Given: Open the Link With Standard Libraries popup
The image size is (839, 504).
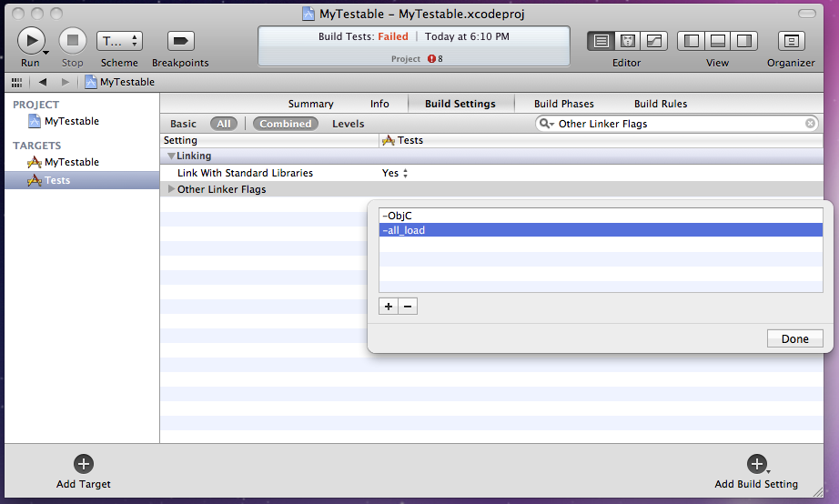Looking at the screenshot, I should tap(395, 173).
